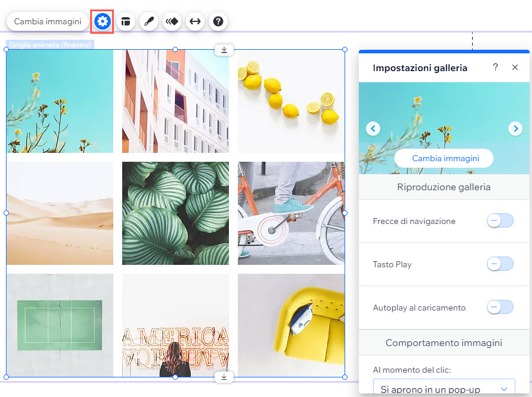532x397 pixels.
Task: Click the Riproduzione galleria section header
Action: 444,187
